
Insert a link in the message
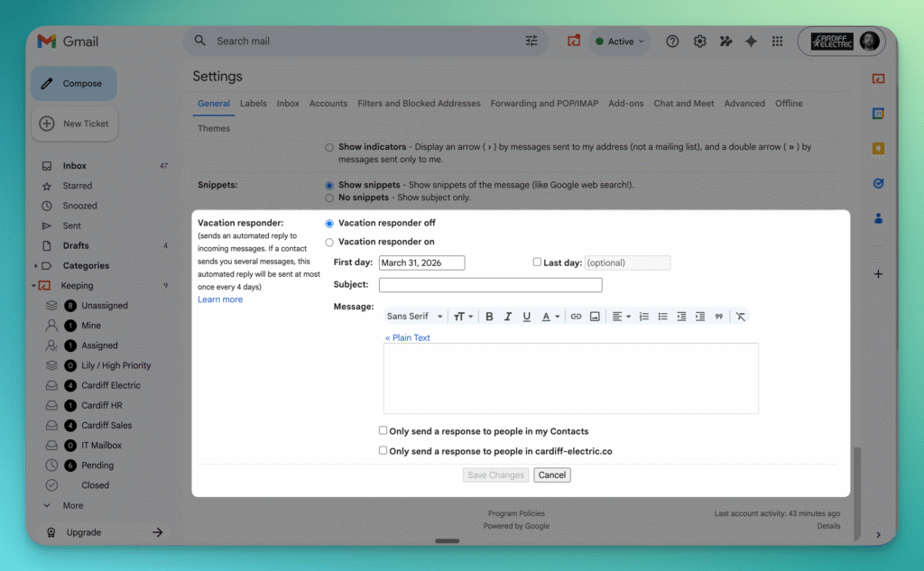click(x=576, y=317)
